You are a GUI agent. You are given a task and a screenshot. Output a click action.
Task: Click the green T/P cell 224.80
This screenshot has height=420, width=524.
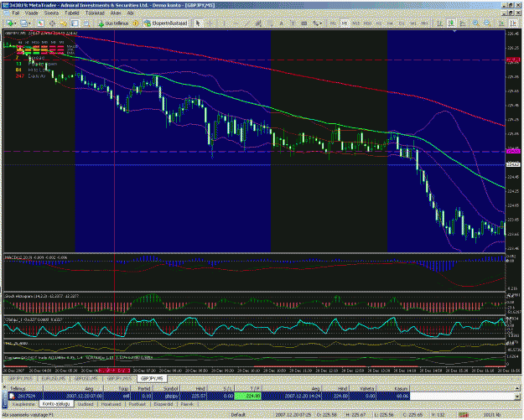[x=247, y=396]
